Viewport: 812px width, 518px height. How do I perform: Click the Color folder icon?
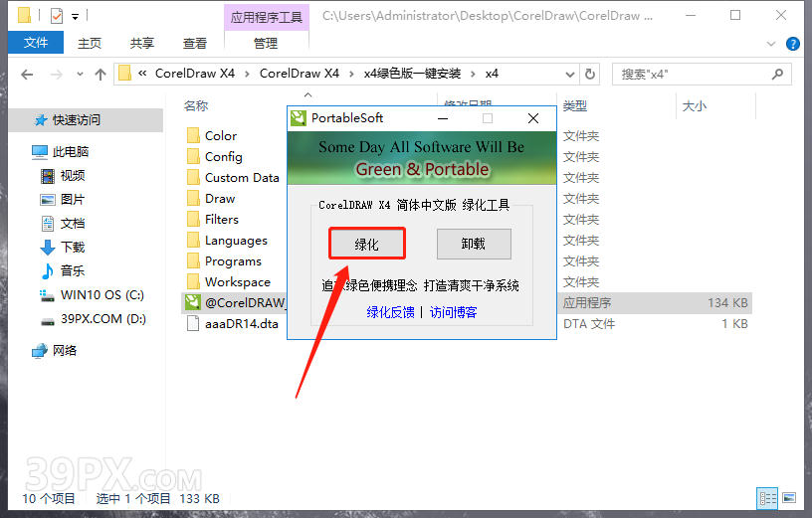pos(193,136)
